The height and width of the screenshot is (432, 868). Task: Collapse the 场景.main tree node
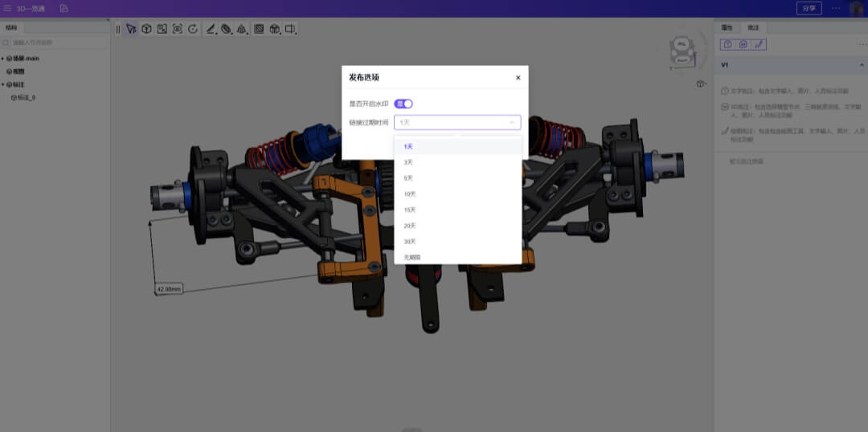2,58
